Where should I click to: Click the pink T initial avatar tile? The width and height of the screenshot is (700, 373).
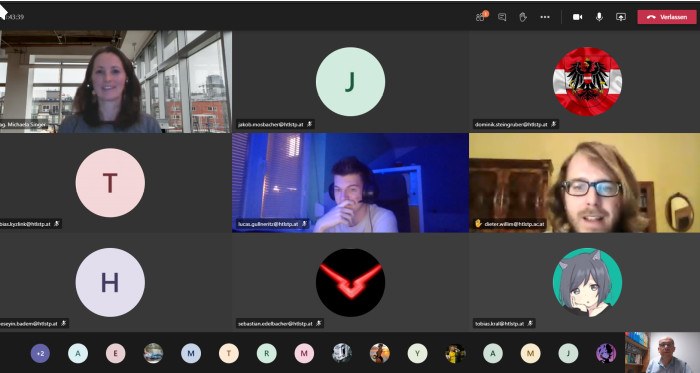point(110,182)
